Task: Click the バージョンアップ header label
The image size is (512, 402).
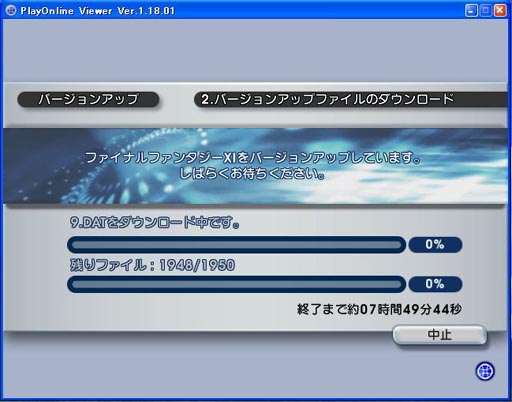Action: tap(88, 99)
